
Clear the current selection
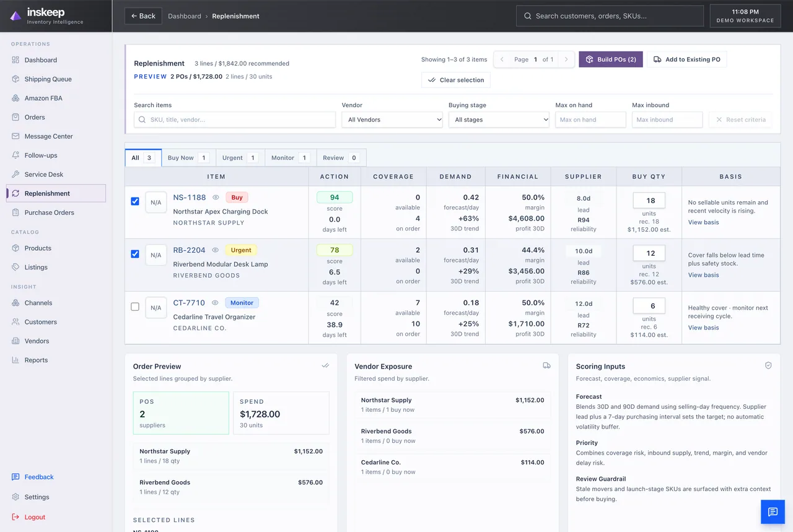click(456, 80)
